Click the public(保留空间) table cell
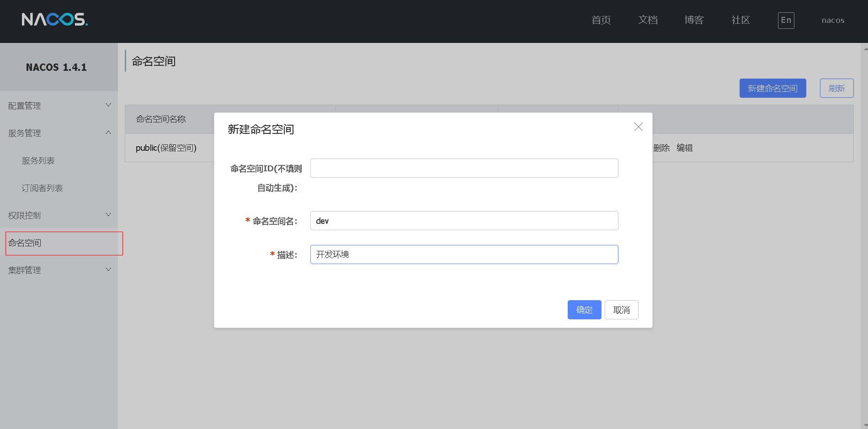Image resolution: width=868 pixels, height=429 pixels. coord(166,148)
